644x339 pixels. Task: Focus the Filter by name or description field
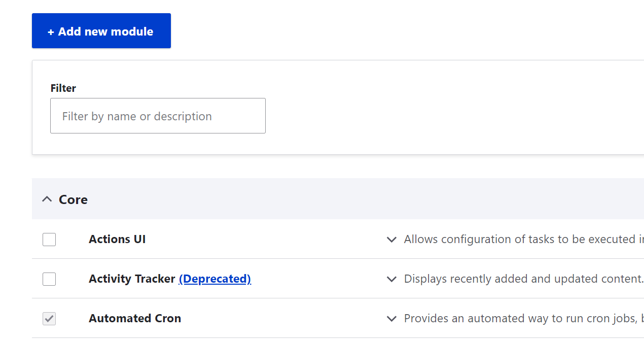[158, 116]
